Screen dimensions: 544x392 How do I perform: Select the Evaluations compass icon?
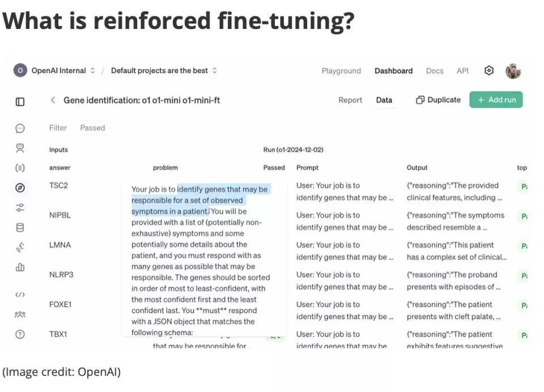(x=20, y=188)
